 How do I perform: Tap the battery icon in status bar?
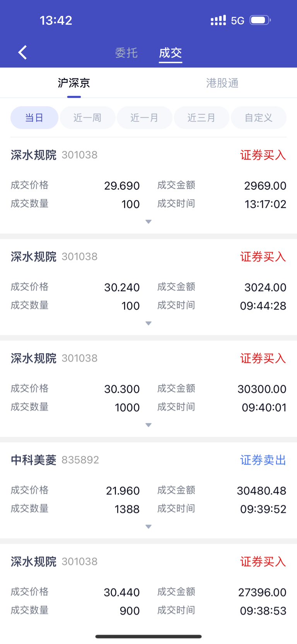tap(260, 20)
